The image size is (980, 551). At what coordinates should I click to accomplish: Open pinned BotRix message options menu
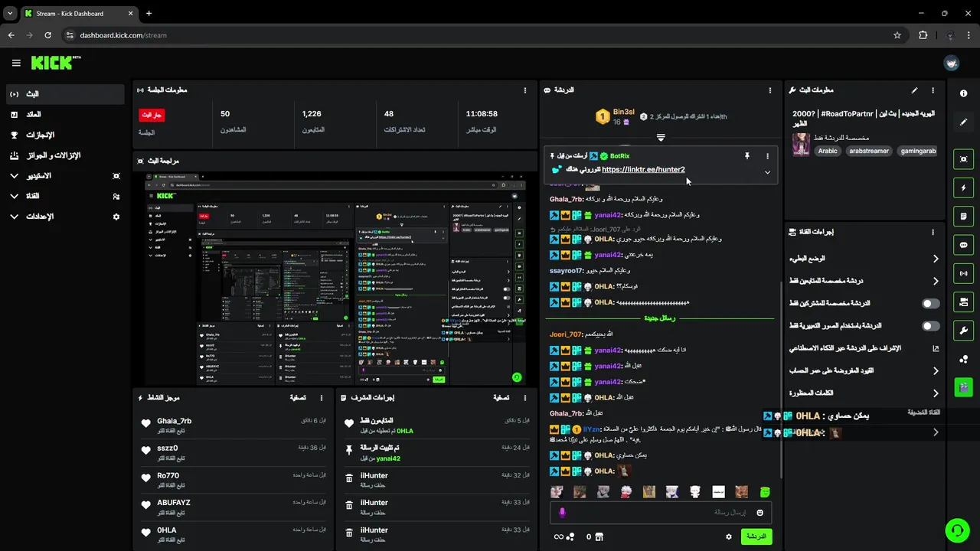[767, 156]
